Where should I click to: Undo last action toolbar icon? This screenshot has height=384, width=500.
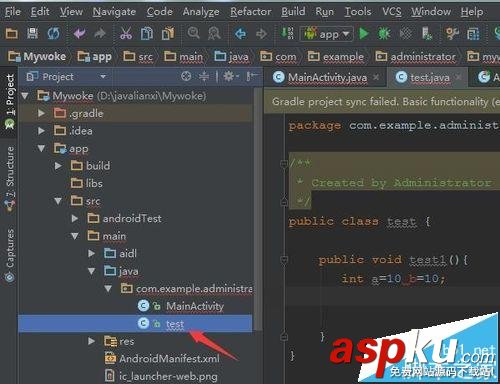coord(80,33)
